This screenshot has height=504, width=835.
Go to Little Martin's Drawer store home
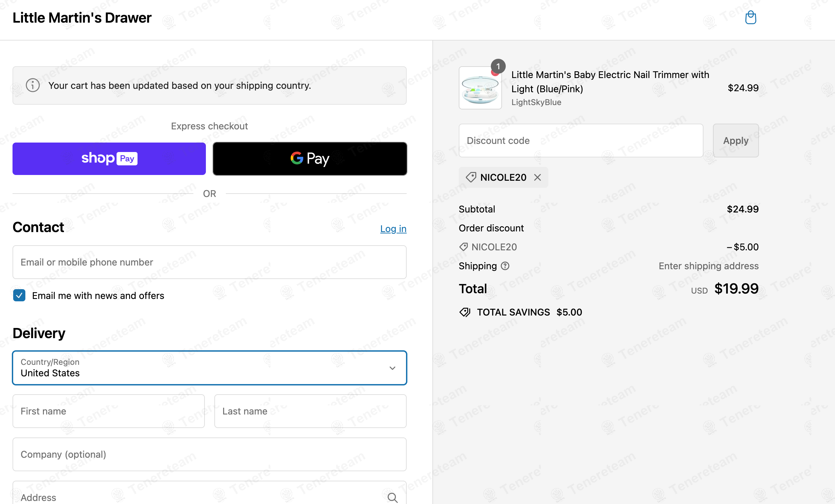82,18
